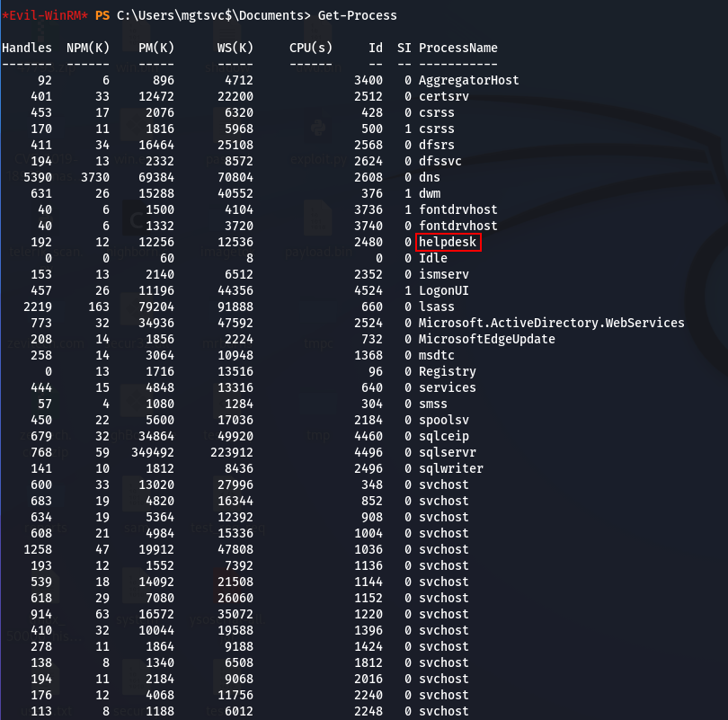Click the NPM(K) column header
Viewport: 728px width, 720px height.
pos(88,48)
